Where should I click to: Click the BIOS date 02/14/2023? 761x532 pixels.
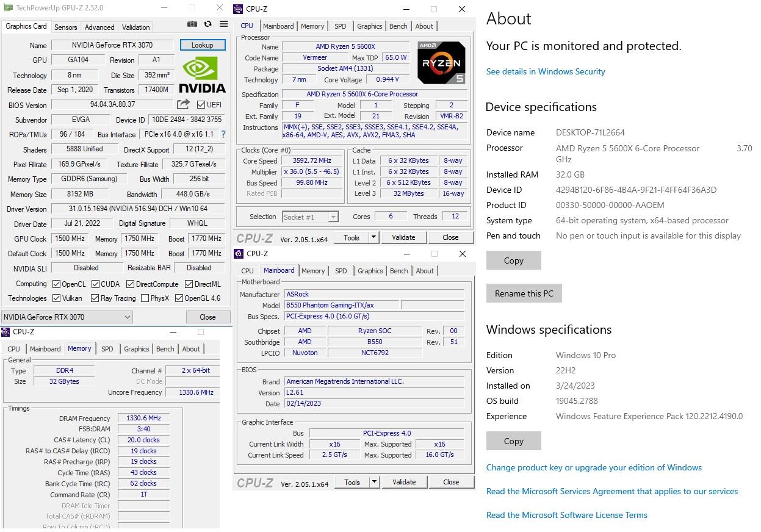(x=375, y=404)
